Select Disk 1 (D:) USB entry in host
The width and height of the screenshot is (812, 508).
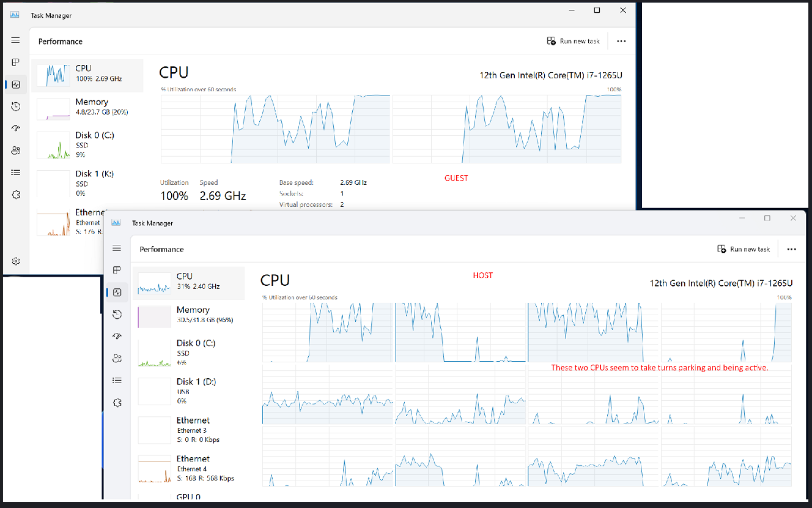pyautogui.click(x=188, y=390)
